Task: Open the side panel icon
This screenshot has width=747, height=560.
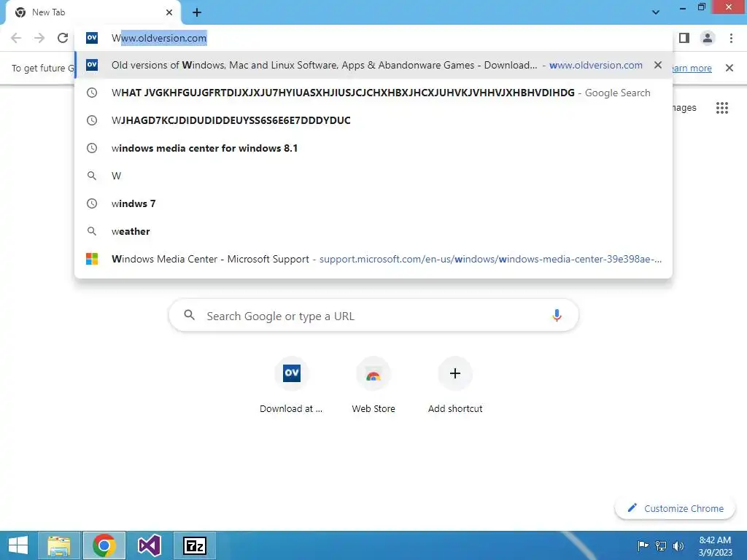Action: click(x=684, y=38)
